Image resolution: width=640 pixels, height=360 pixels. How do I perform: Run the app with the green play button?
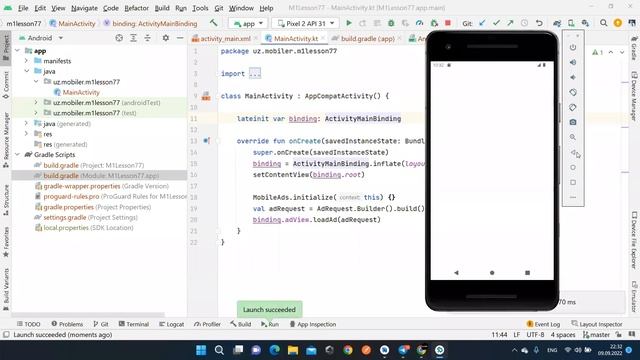[349, 23]
